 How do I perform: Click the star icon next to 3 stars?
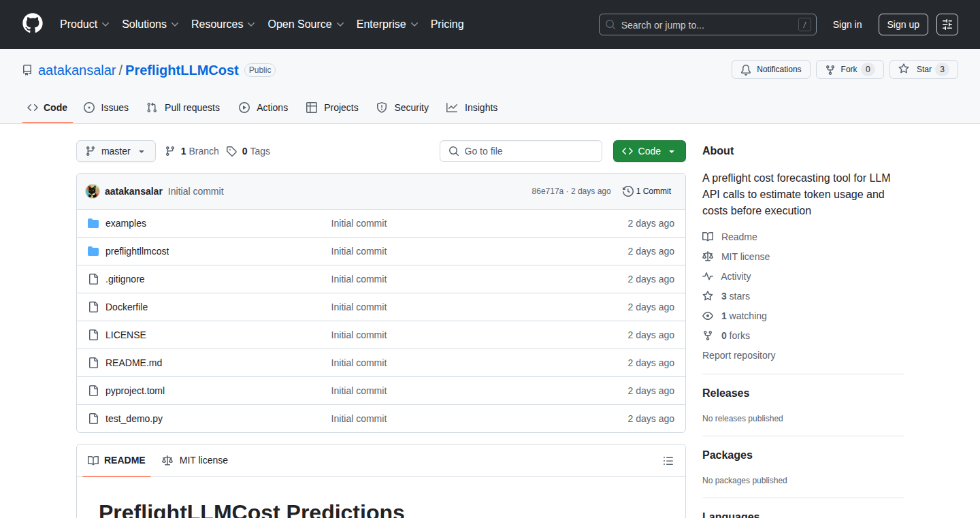coord(708,296)
